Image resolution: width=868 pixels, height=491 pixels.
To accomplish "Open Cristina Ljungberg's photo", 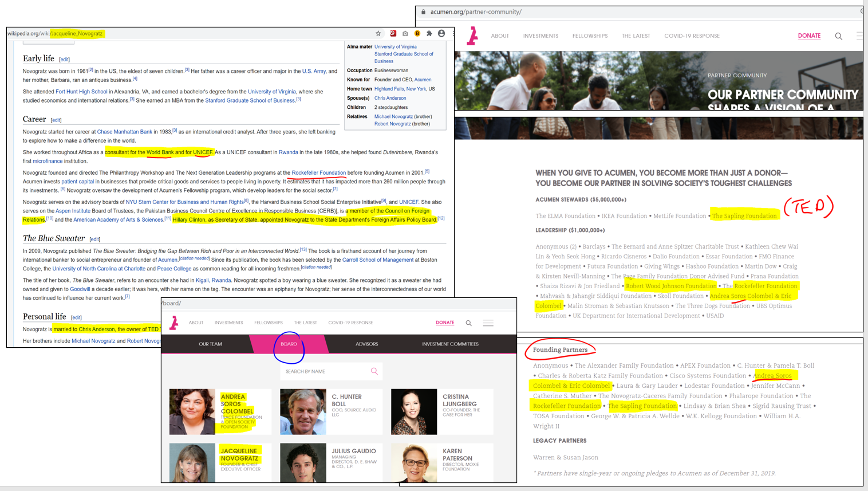I will [414, 411].
